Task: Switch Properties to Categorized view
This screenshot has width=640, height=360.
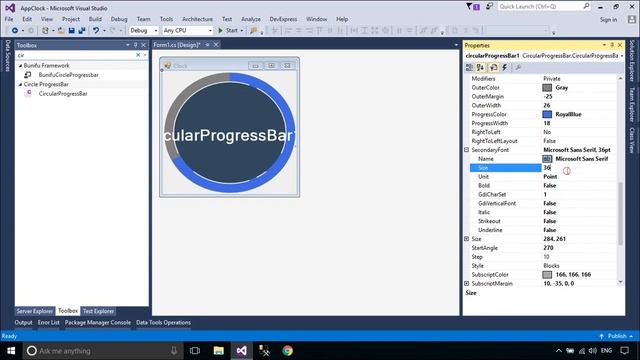Action: point(469,67)
